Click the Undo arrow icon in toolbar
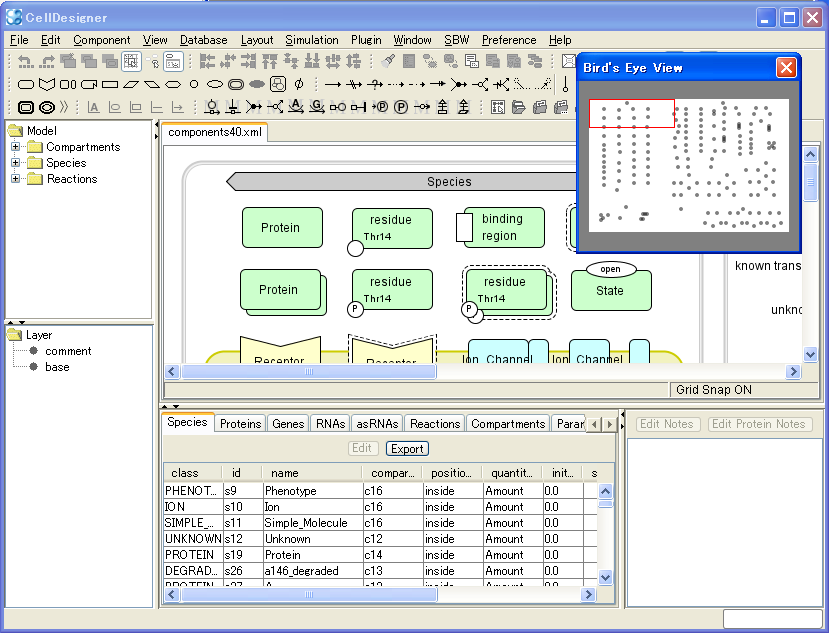This screenshot has height=633, width=829. pyautogui.click(x=25, y=62)
